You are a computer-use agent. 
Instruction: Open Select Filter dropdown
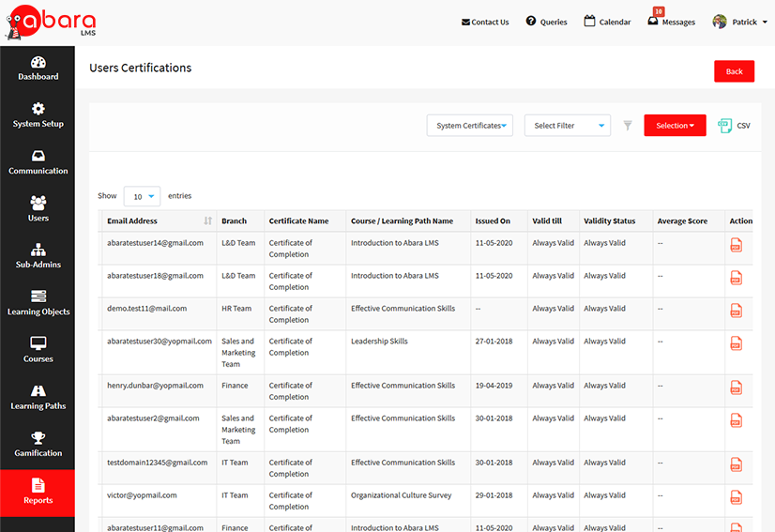568,126
